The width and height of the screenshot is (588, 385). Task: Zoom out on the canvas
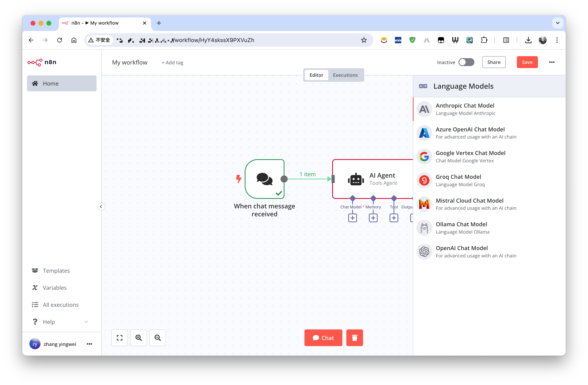[158, 338]
